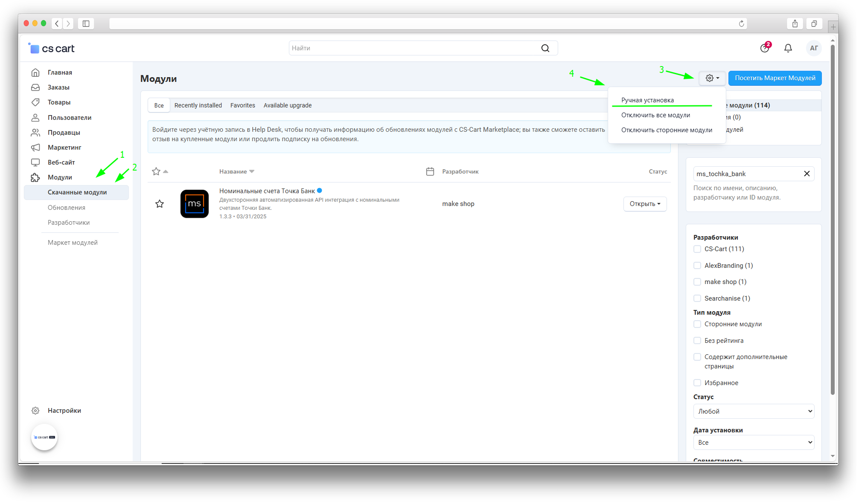Open the Обновления sidebar link
Image resolution: width=859 pixels, height=504 pixels.
(67, 208)
